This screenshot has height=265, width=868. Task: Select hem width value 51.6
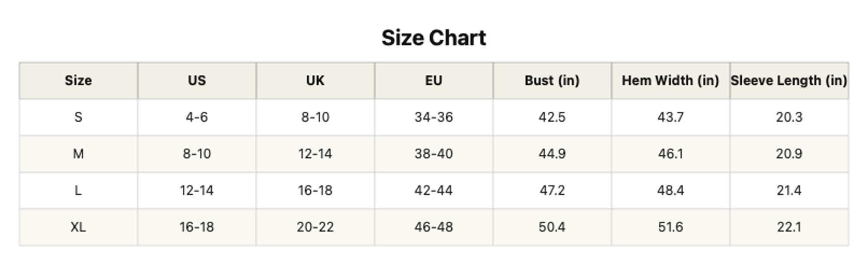point(671,227)
